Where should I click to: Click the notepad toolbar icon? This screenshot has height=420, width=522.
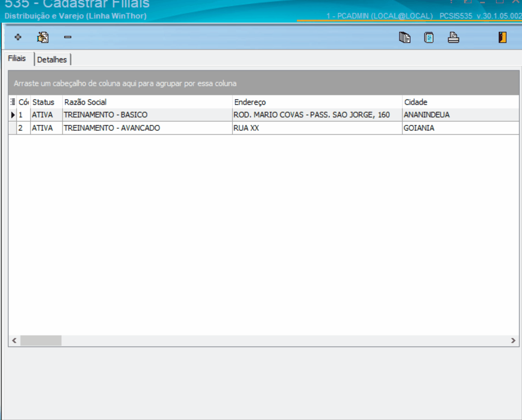coord(429,37)
